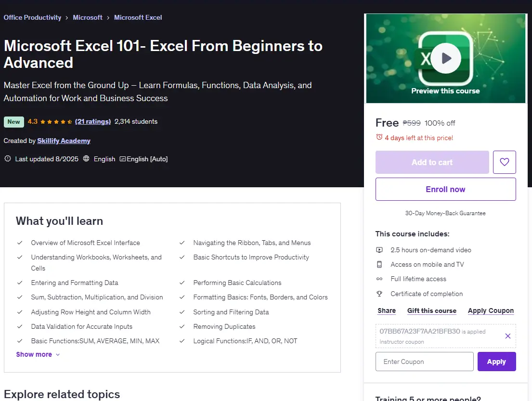Click the trophy certificate icon
532x401 pixels.
coord(379,294)
